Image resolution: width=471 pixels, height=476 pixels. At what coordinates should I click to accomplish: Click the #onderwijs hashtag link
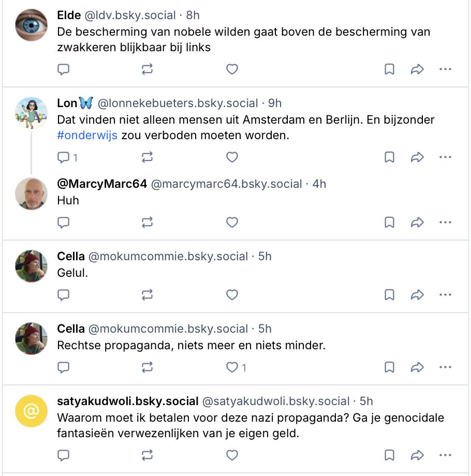click(x=87, y=136)
